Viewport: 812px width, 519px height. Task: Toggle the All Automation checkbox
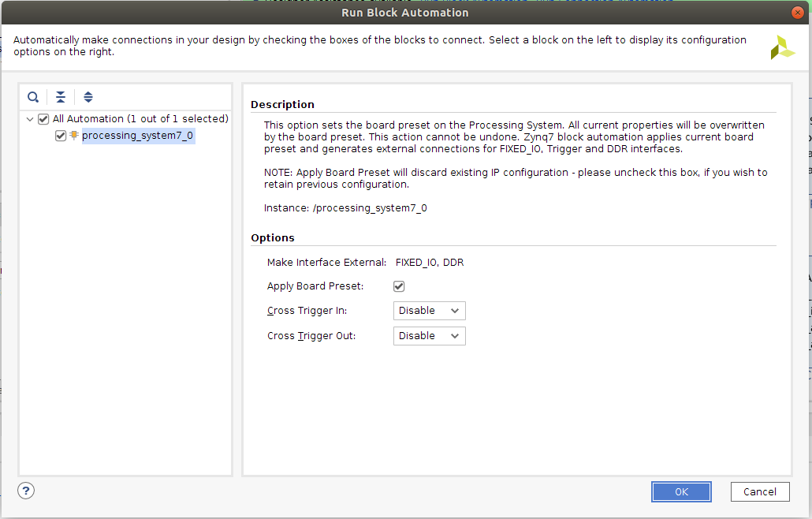(x=43, y=119)
